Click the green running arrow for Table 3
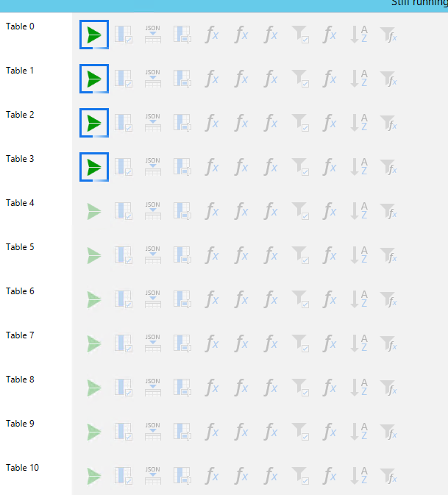 [x=94, y=167]
